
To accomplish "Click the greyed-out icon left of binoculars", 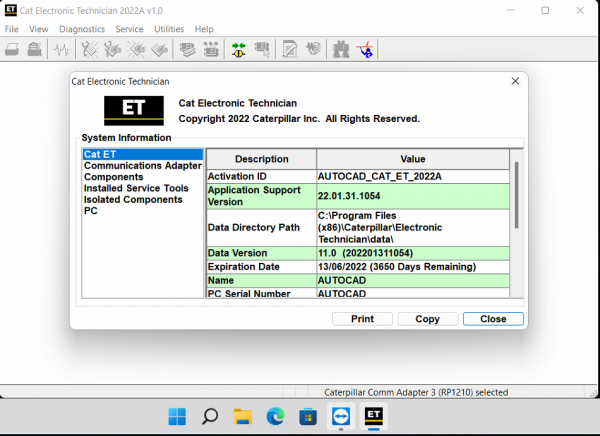I will pos(313,49).
